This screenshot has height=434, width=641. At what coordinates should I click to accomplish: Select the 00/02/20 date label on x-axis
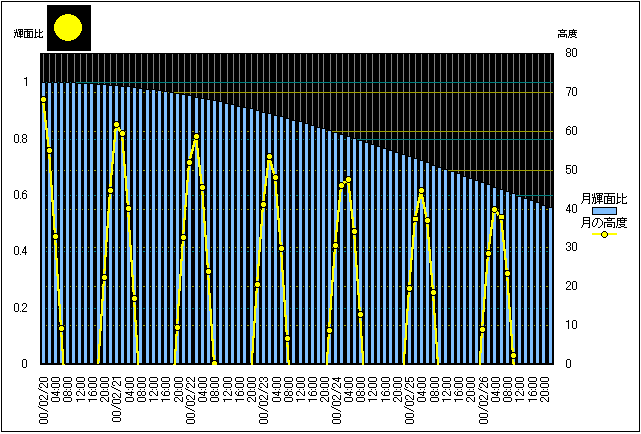(x=43, y=396)
